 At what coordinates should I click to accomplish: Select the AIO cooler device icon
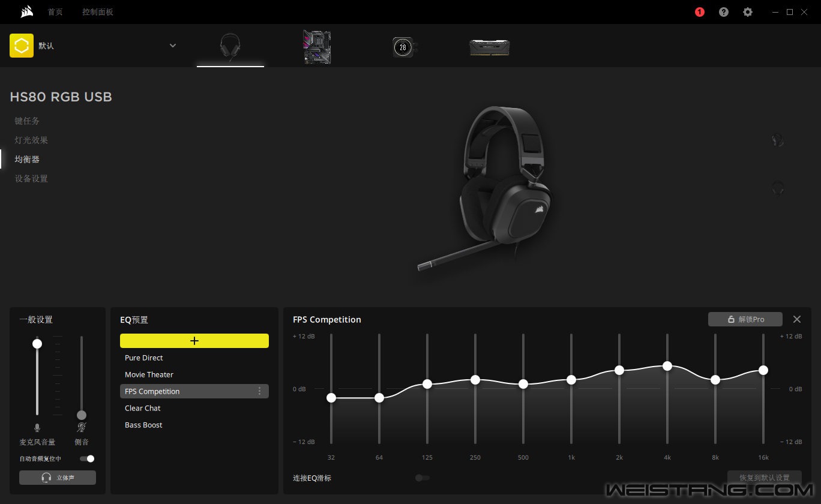(x=405, y=47)
